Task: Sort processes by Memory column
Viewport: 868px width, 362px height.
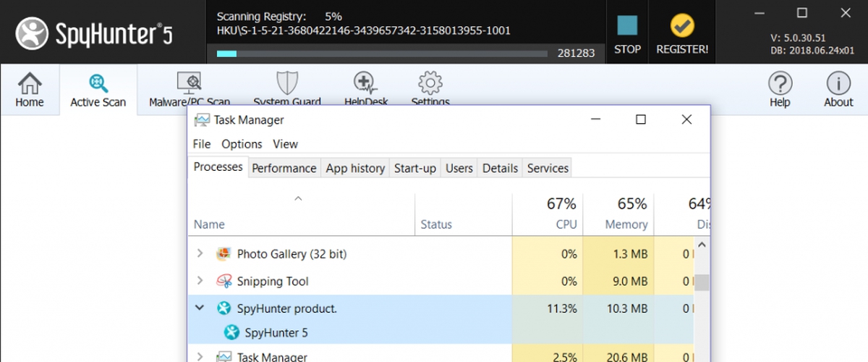Action: click(x=618, y=214)
